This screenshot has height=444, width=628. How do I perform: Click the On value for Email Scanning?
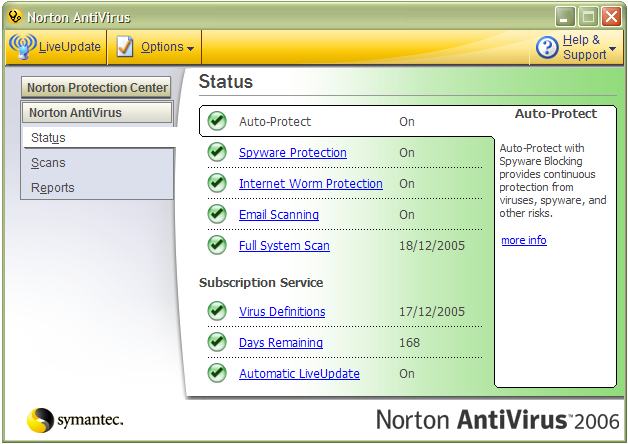pyautogui.click(x=407, y=215)
